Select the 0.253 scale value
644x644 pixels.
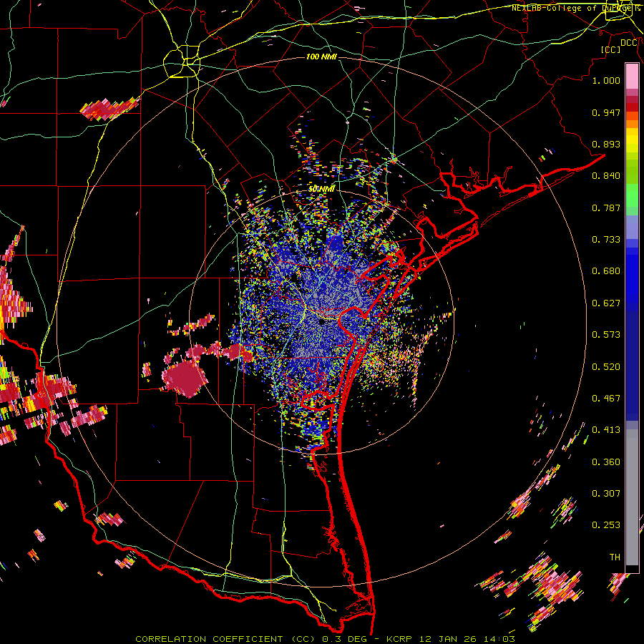(606, 525)
